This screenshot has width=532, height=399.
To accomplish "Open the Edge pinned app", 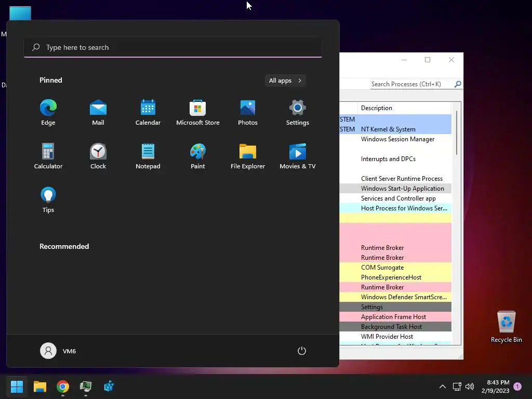I will pyautogui.click(x=48, y=113).
